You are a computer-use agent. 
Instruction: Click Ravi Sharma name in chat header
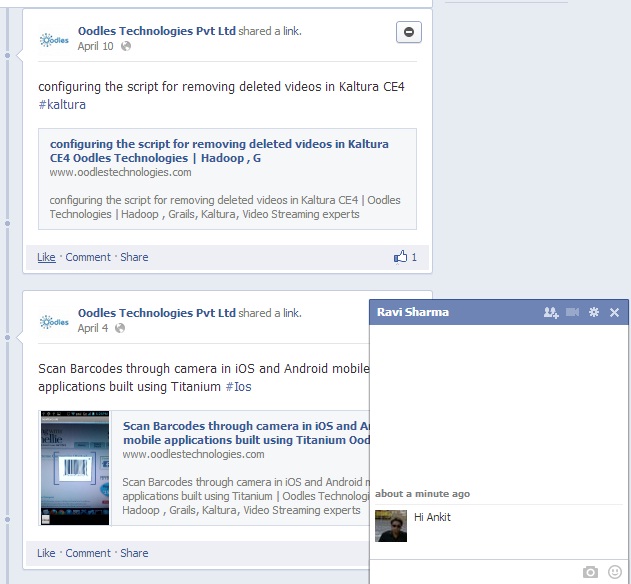(412, 312)
